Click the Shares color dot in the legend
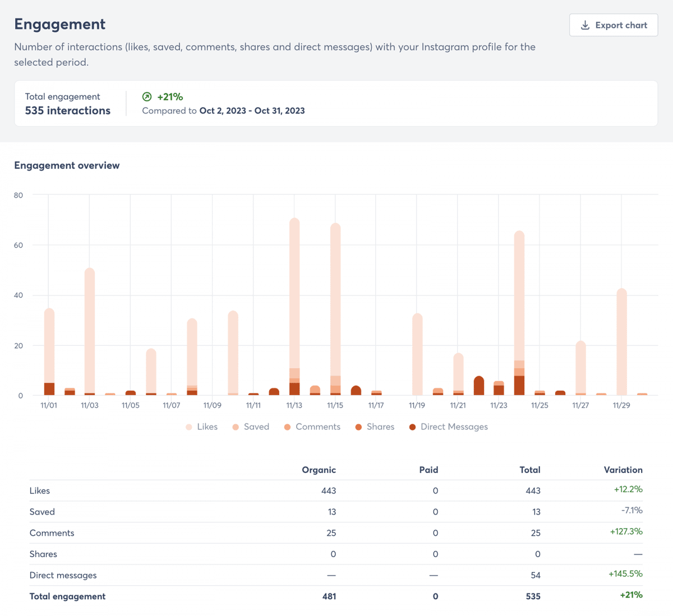 point(358,427)
